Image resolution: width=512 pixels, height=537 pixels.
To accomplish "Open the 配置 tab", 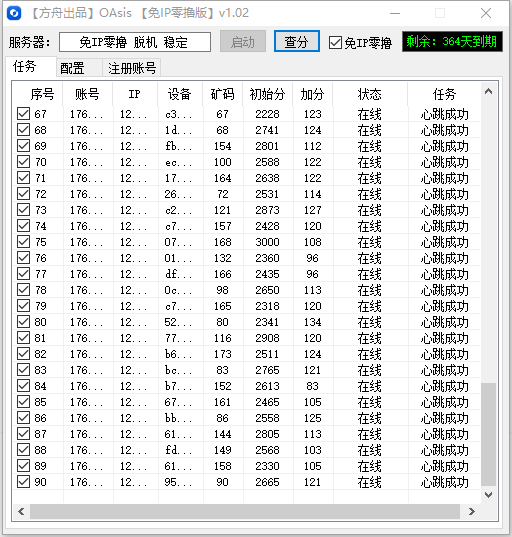I will point(79,67).
